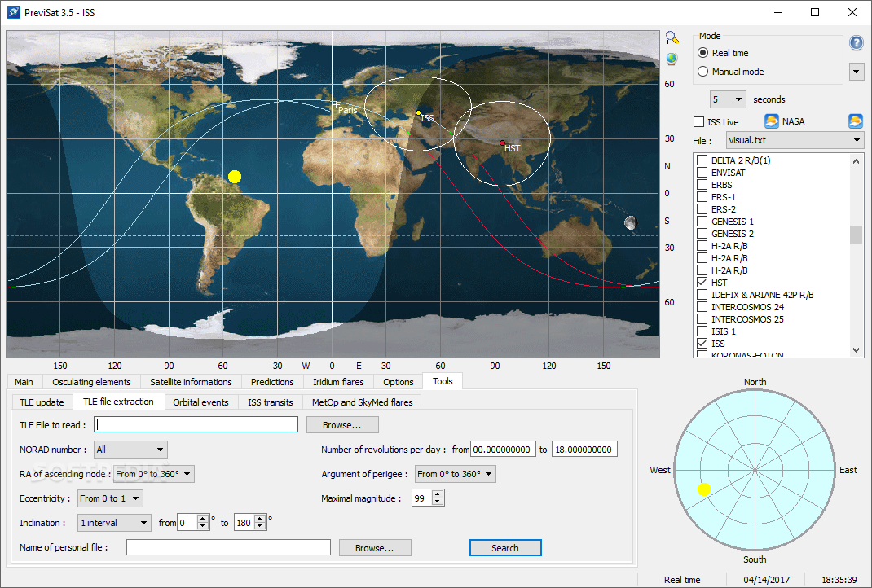Uncheck the HST satellite

(x=702, y=283)
